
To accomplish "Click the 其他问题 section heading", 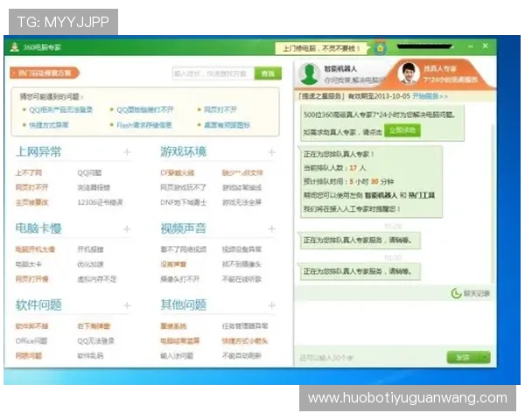I will (x=184, y=304).
